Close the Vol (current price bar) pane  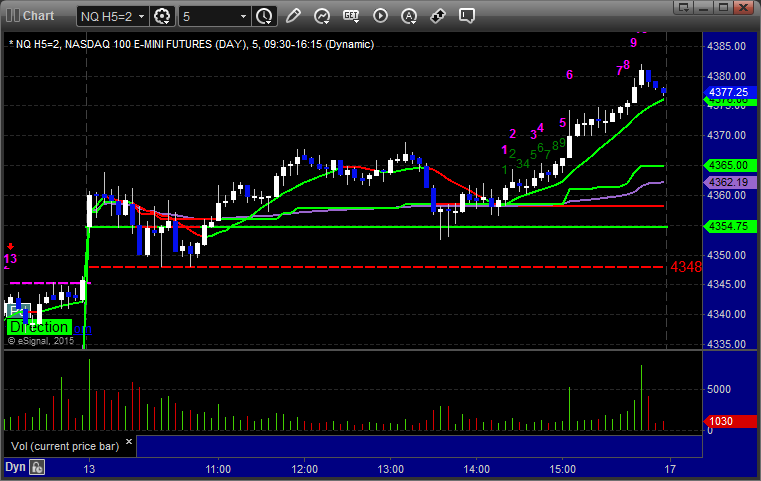click(129, 442)
